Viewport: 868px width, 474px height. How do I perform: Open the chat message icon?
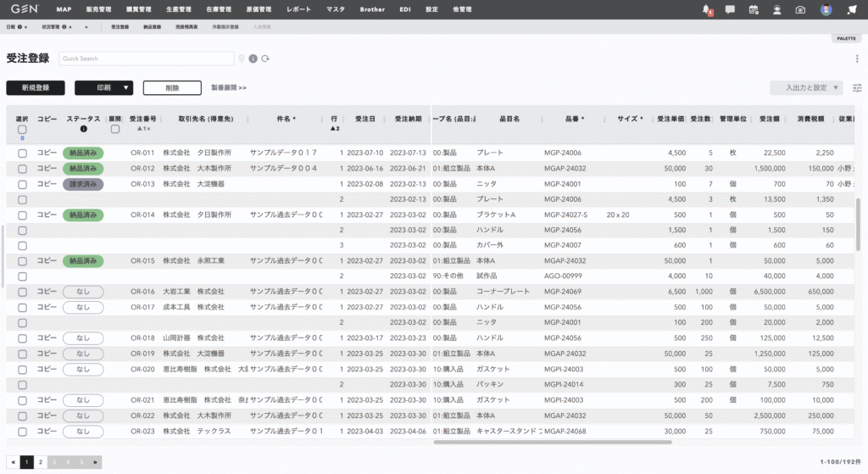730,9
